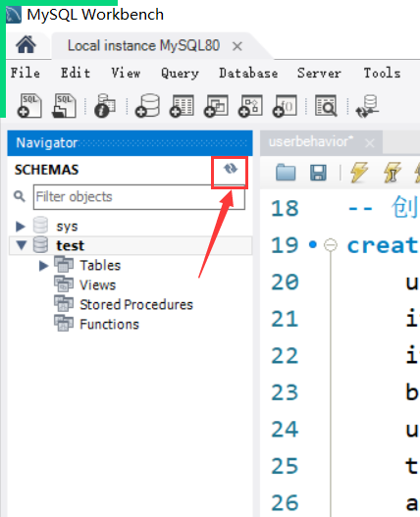Open a new SQL tab icon
420x517 pixels.
click(x=29, y=106)
